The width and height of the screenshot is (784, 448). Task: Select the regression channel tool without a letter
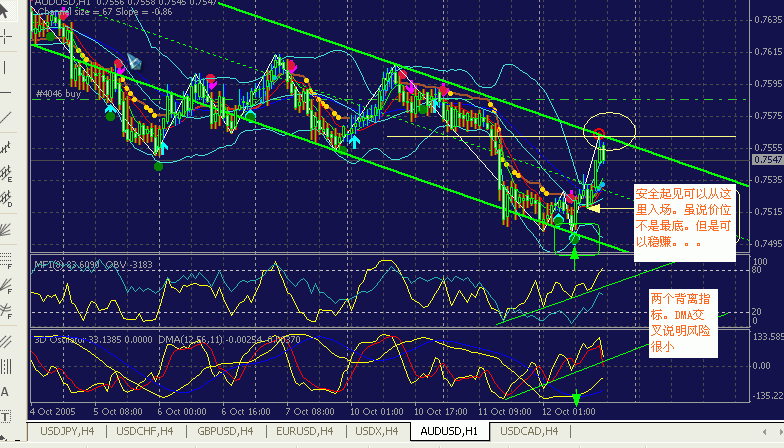(6, 148)
